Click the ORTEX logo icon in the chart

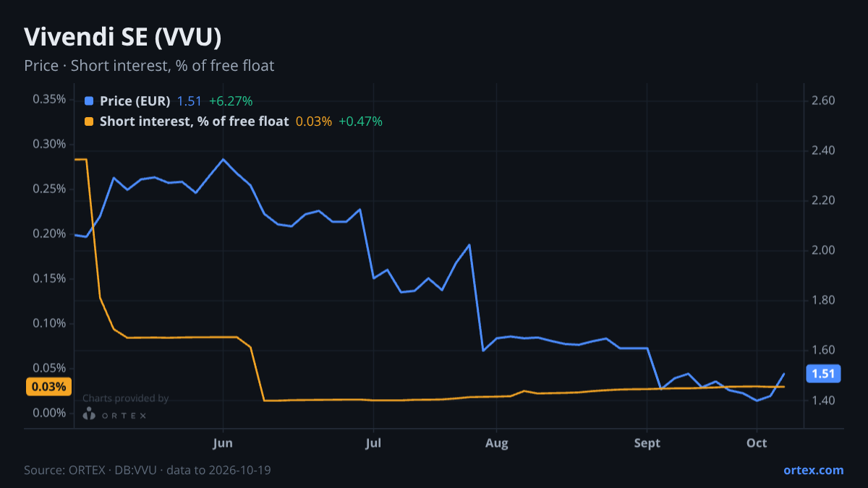(x=89, y=414)
